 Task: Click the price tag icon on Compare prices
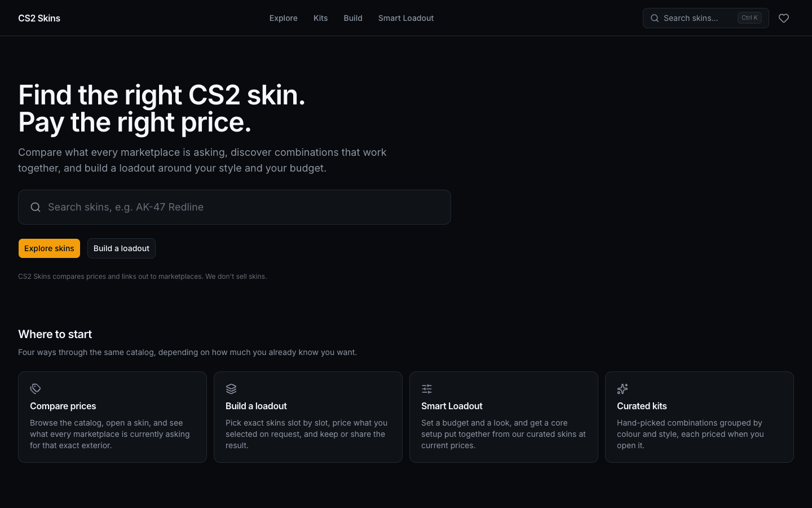(x=36, y=388)
